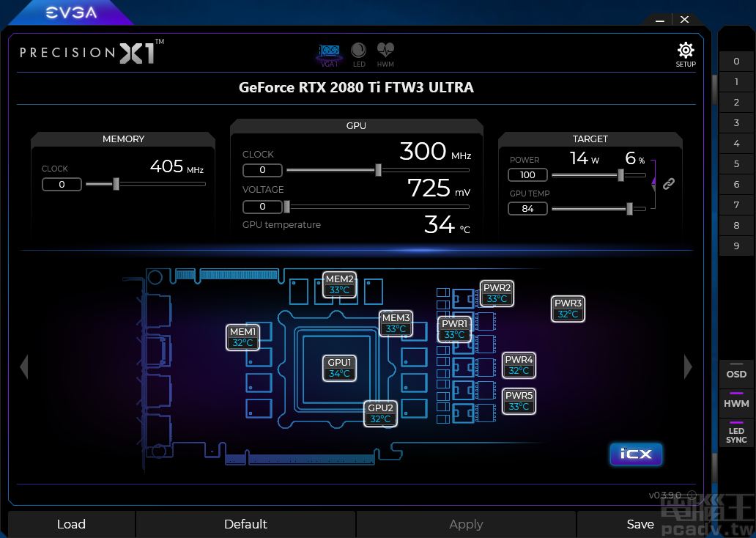This screenshot has height=538, width=756.
Task: Click the GeForce RTX 2080 Ti FTW3 ULTRA title
Action: click(356, 87)
